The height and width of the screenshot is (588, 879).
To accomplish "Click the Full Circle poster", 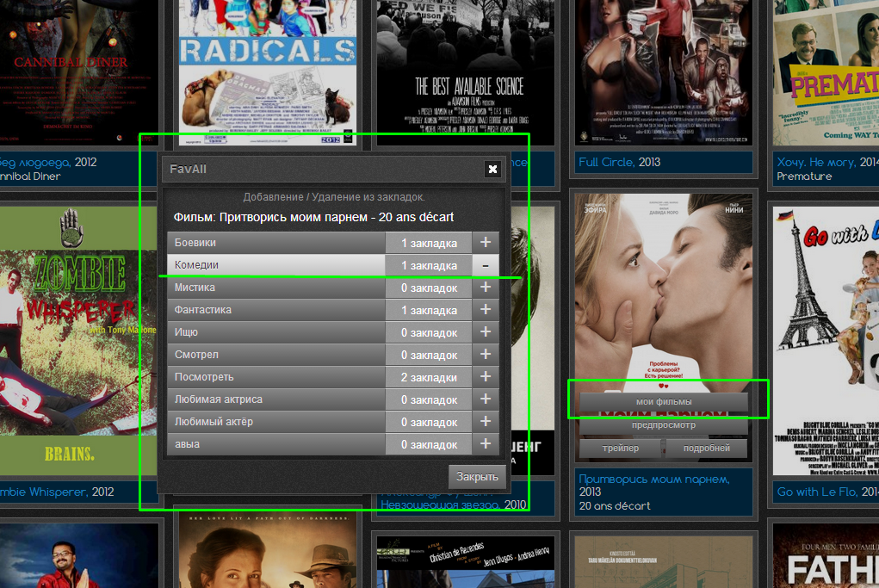I will [664, 72].
